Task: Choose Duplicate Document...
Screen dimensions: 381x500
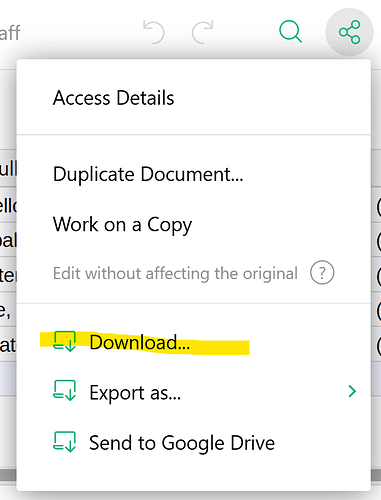Action: tap(148, 174)
